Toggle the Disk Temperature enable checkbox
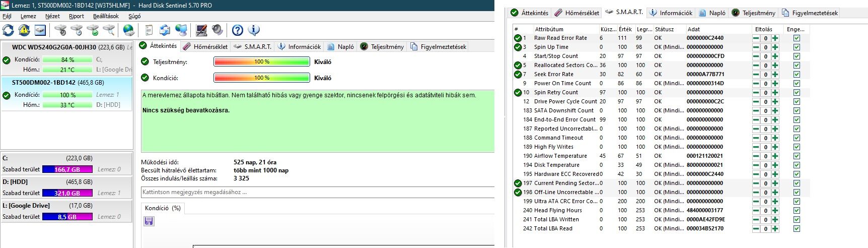The image size is (868, 248). point(797,165)
